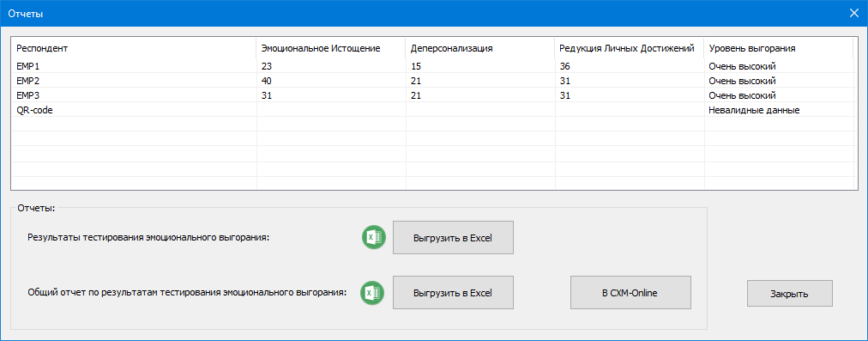Screen dimensions: 868x341
Task: Click EMP1's personal achievement value 36
Action: (x=564, y=66)
